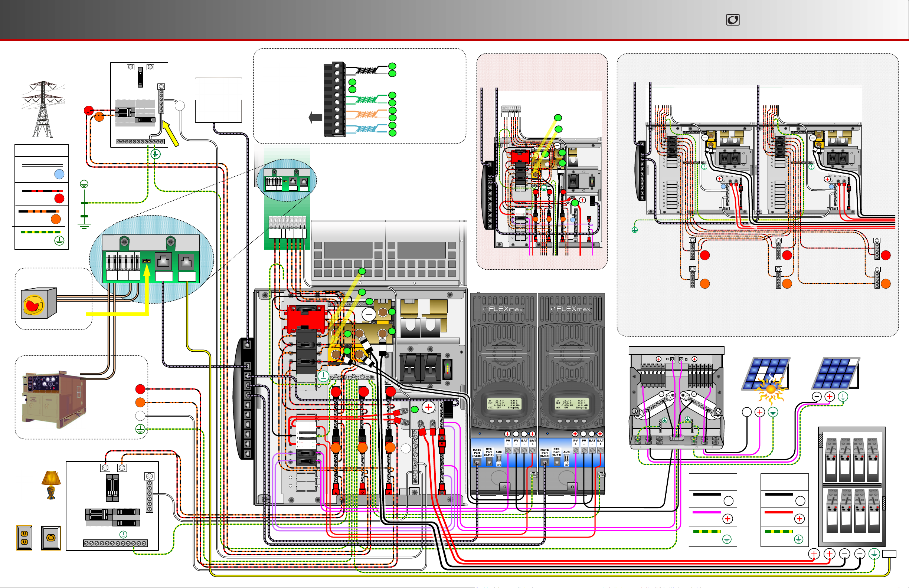Screen dimensions: 909x588
Task: Select the black terminal block connector
Action: pyautogui.click(x=334, y=99)
